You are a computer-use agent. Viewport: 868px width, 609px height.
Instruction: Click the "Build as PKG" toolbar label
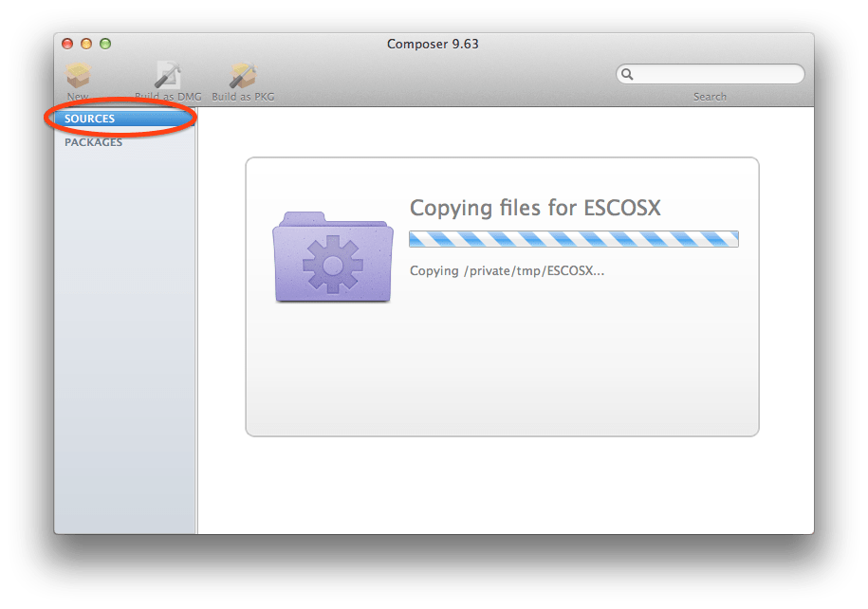pos(243,97)
